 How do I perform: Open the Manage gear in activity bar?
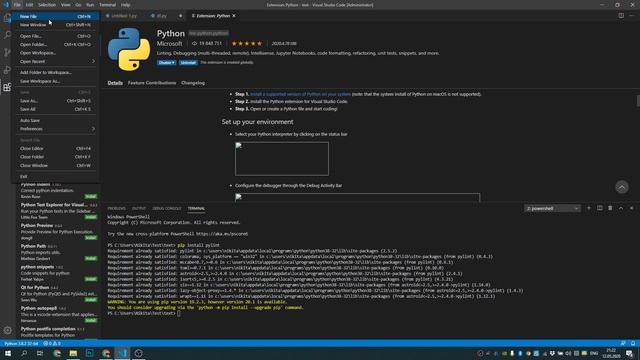coord(7,330)
